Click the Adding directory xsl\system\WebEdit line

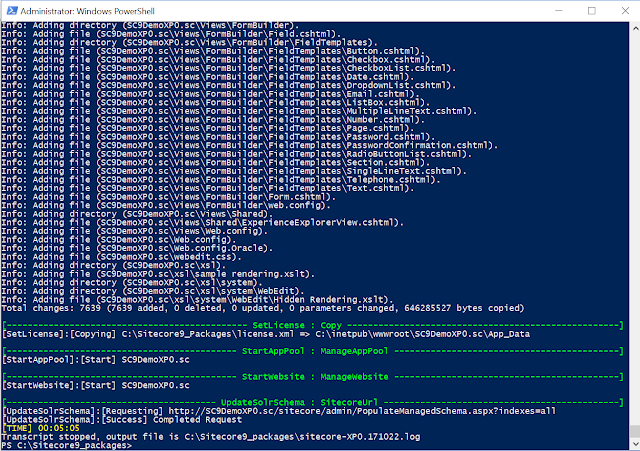(x=153, y=291)
